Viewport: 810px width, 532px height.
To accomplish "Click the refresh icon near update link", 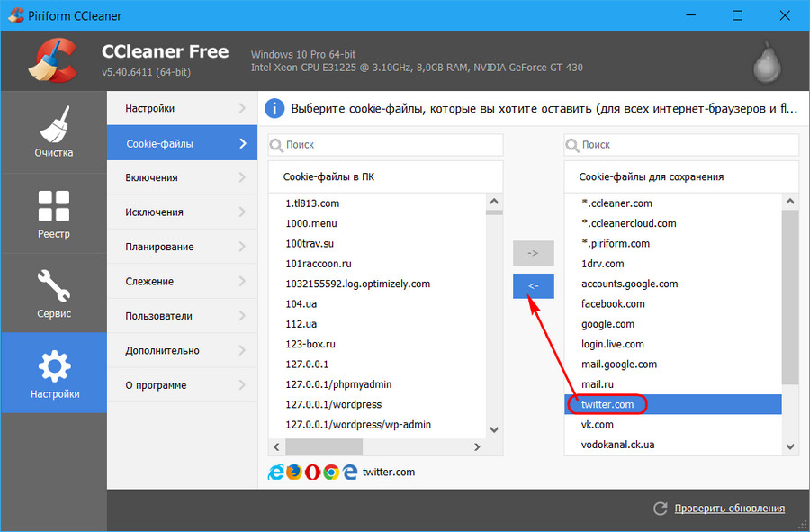I will coord(661,509).
